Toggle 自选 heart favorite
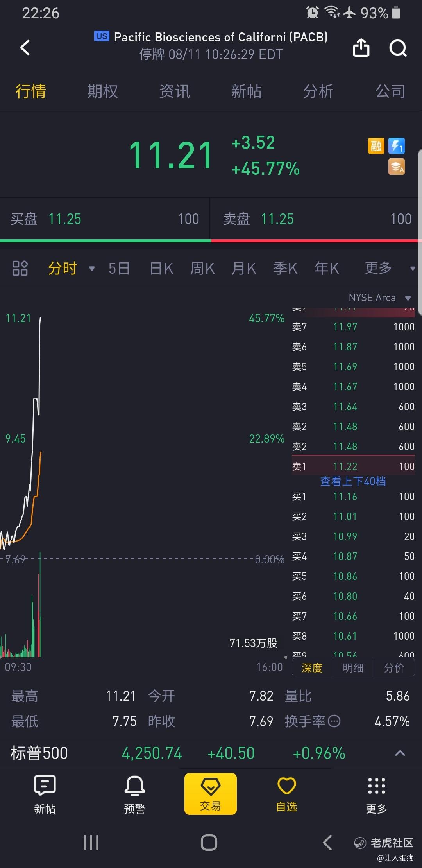Image resolution: width=422 pixels, height=868 pixels. (x=287, y=794)
